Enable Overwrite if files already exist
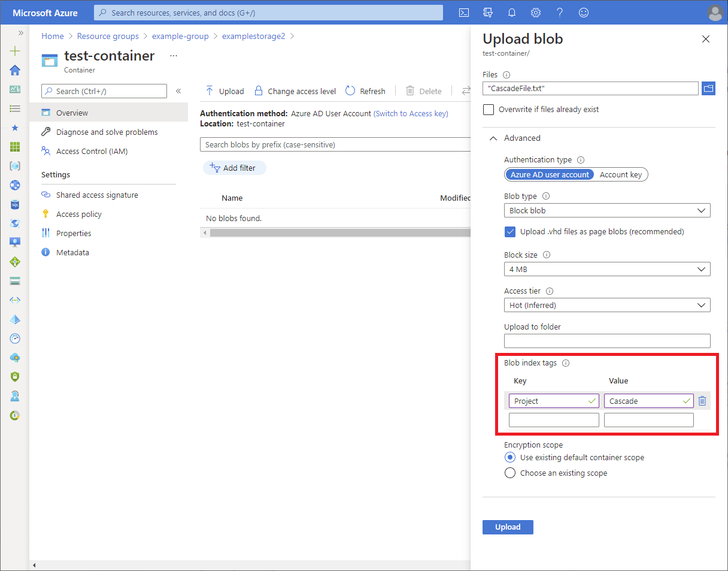728x571 pixels. coord(489,110)
